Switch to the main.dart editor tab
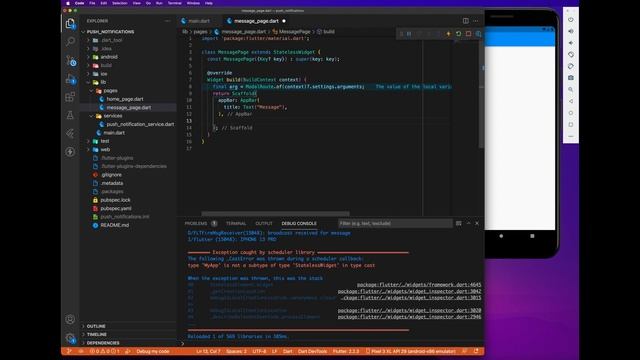The height and width of the screenshot is (360, 640). [199, 21]
